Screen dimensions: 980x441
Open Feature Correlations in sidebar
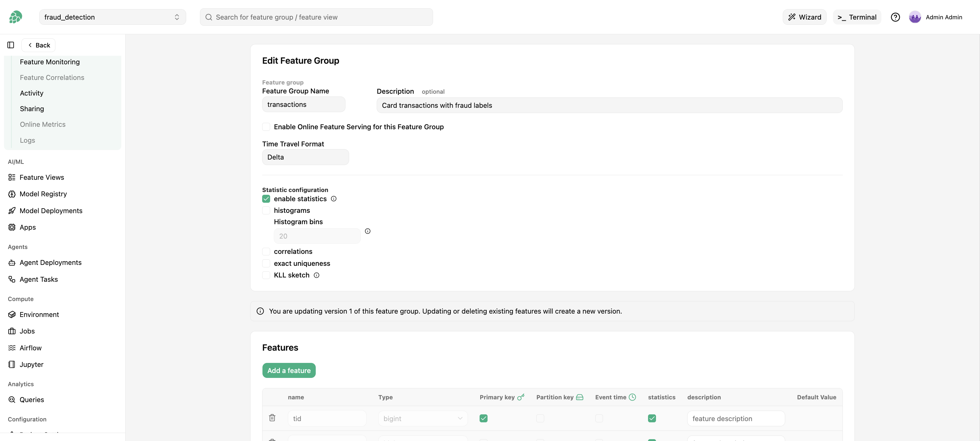point(52,77)
